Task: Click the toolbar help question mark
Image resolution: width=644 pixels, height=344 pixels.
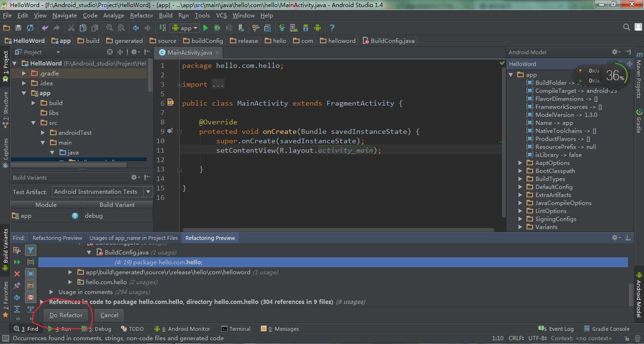Action: (332, 28)
